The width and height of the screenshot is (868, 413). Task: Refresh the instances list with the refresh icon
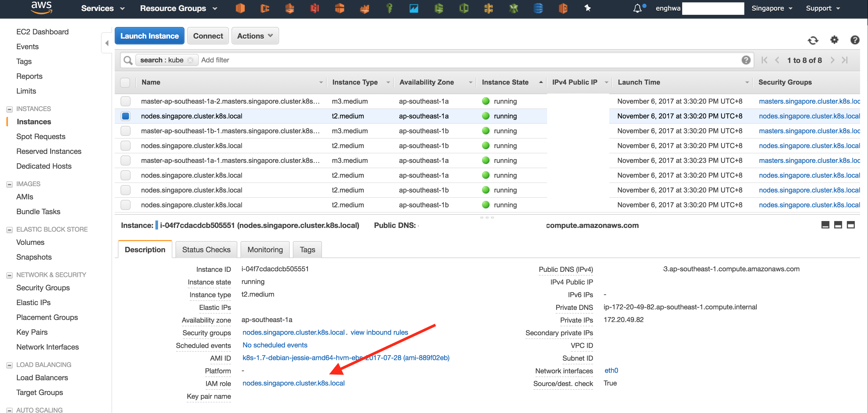point(813,40)
